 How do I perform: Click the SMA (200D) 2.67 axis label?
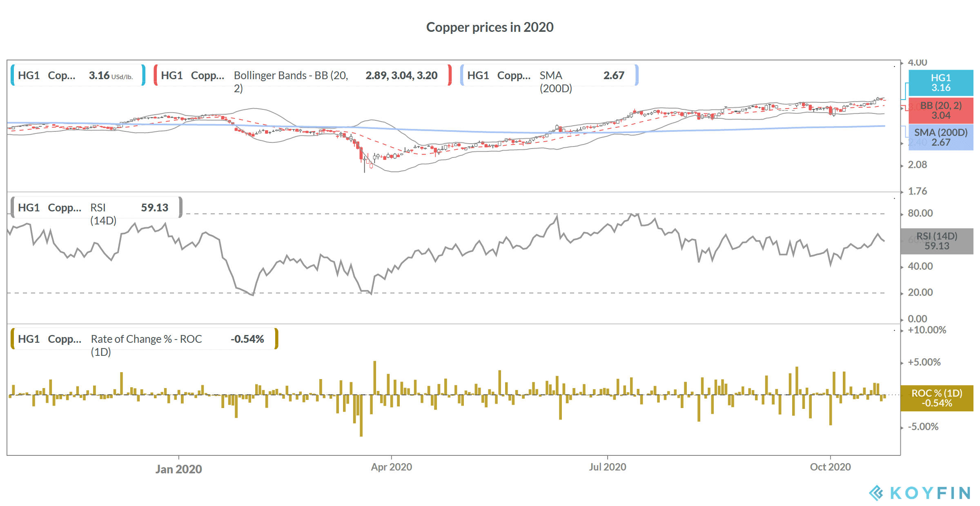[941, 137]
